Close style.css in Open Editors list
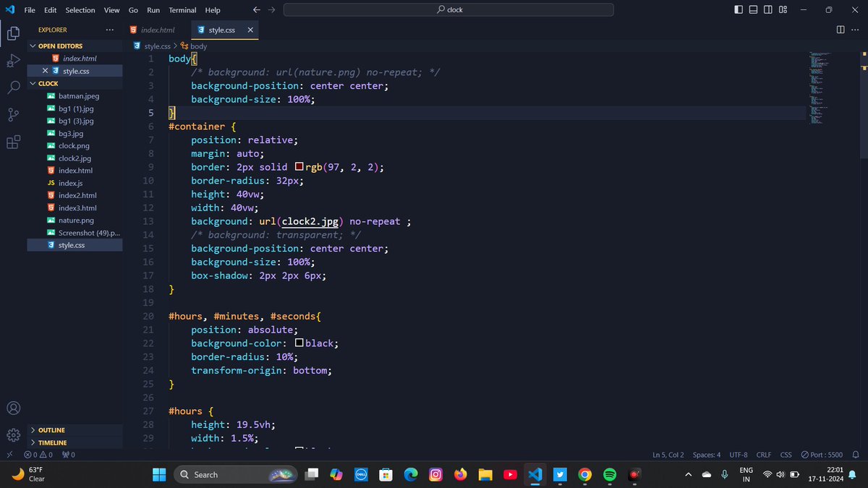This screenshot has height=488, width=868. (45, 71)
